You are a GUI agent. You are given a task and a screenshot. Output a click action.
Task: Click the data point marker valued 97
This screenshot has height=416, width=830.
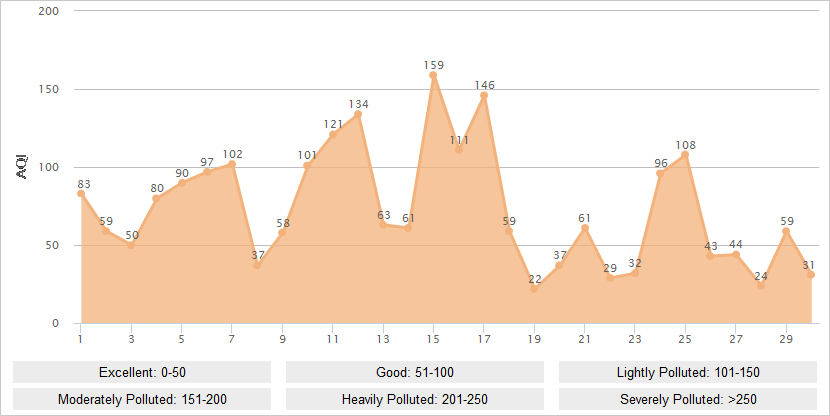(x=206, y=172)
